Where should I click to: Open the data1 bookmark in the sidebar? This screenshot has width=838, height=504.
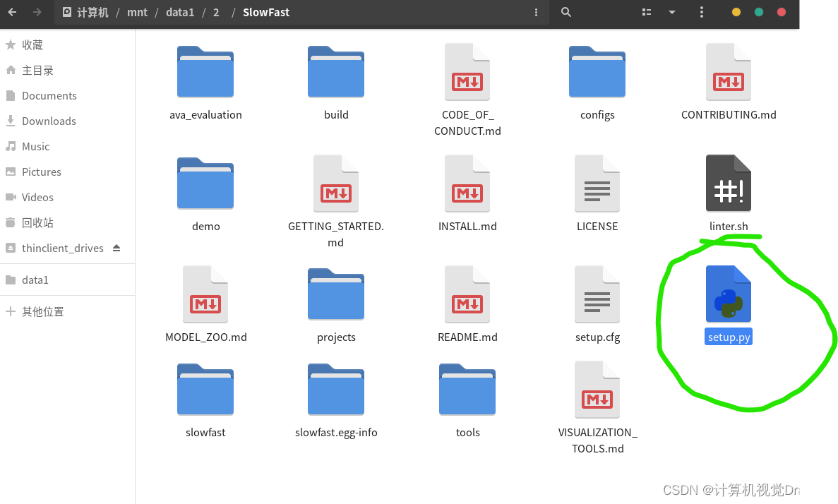(x=67, y=280)
